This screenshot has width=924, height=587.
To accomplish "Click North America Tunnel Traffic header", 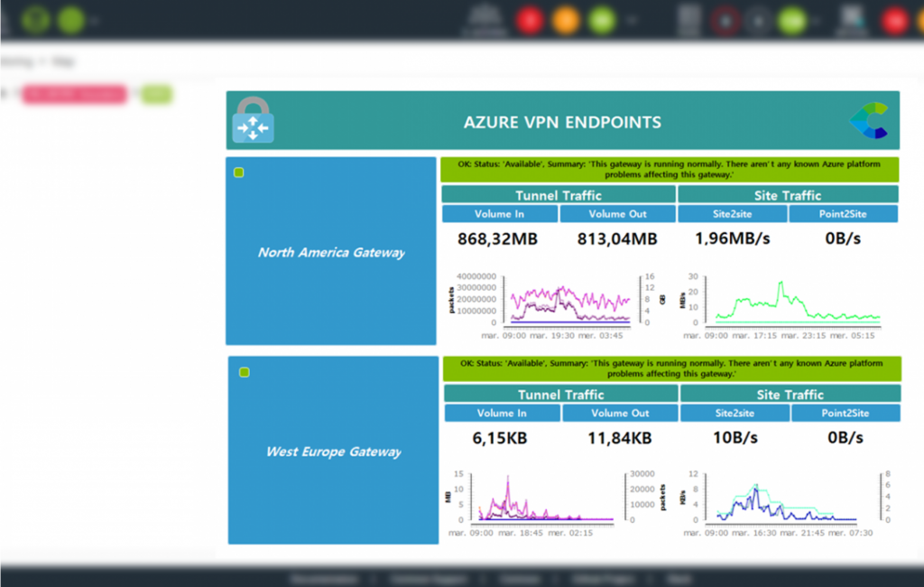I will (x=559, y=195).
